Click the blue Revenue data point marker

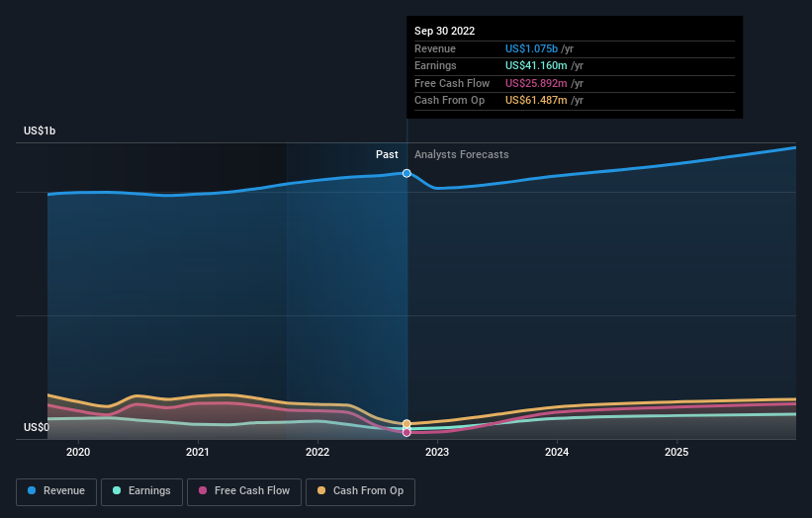click(406, 173)
